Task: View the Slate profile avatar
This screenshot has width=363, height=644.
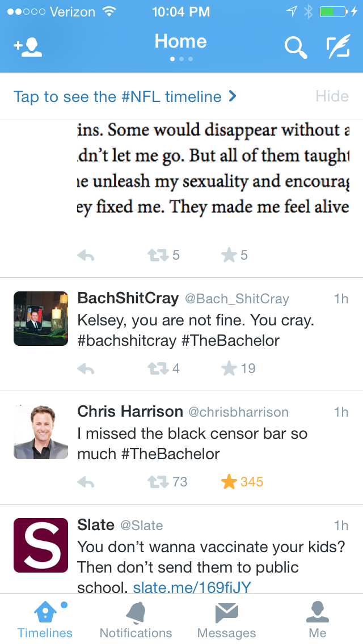Action: coord(41,545)
